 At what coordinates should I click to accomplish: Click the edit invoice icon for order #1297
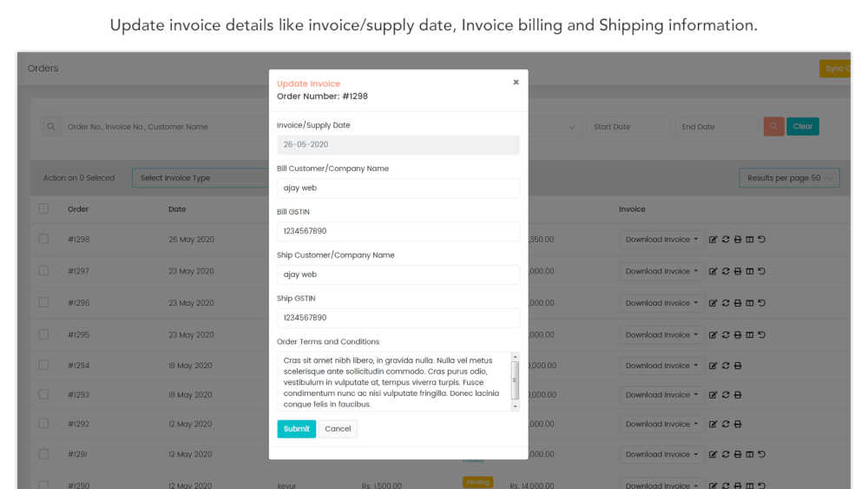coord(713,271)
